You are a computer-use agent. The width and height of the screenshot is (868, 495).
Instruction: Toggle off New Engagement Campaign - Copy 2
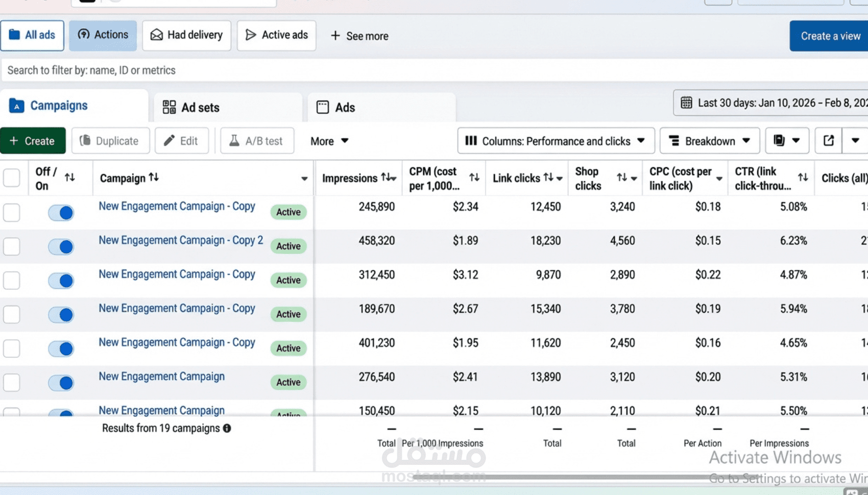61,247
